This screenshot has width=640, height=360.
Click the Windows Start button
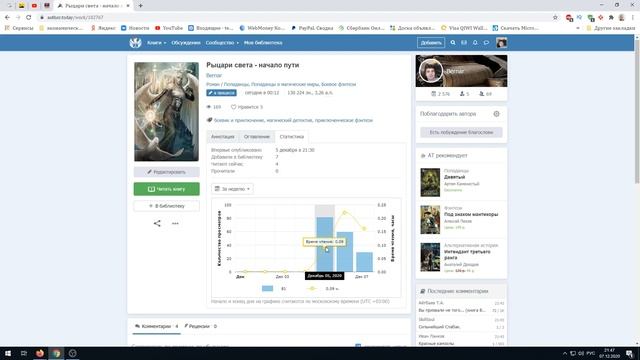tap(8, 353)
